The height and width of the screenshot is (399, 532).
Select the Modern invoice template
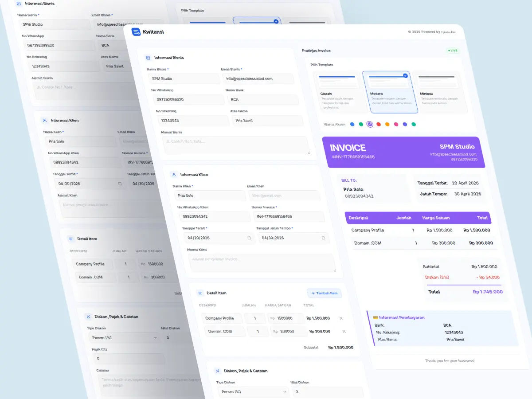[x=390, y=92]
